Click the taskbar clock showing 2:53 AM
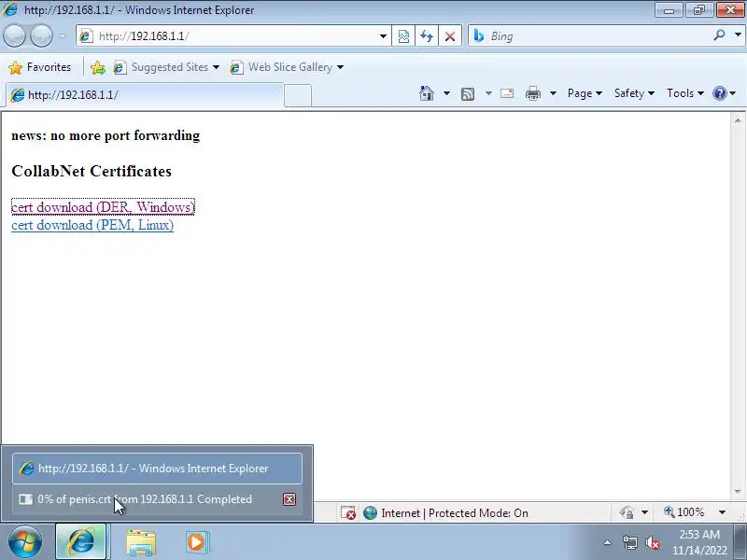Screen dimensions: 747x560 (x=699, y=542)
